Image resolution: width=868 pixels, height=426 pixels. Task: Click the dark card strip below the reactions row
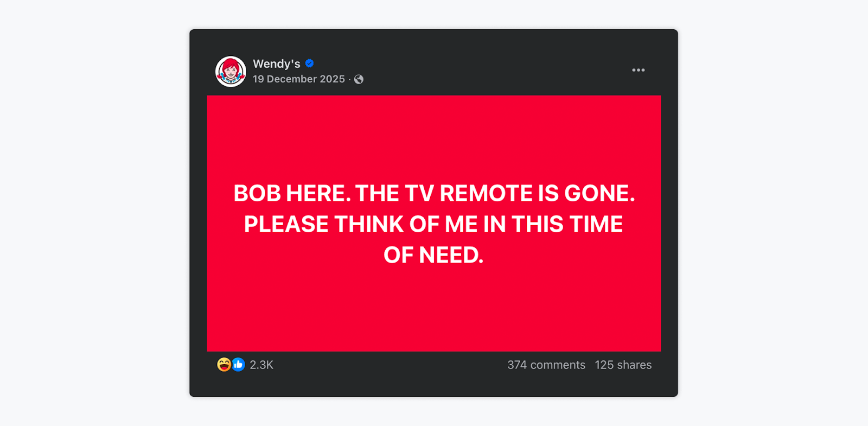pos(434,386)
